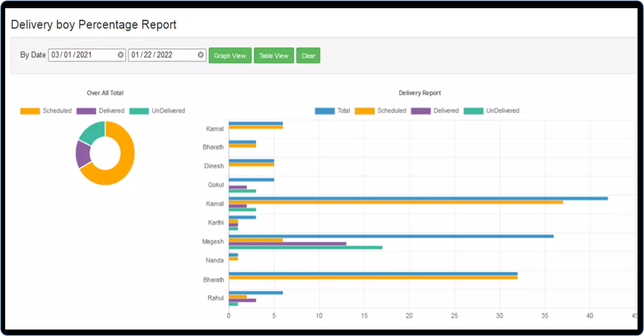The width and height of the screenshot is (644, 336).
Task: Hide Scheduled series in Delivery Report legend
Action: click(x=381, y=111)
